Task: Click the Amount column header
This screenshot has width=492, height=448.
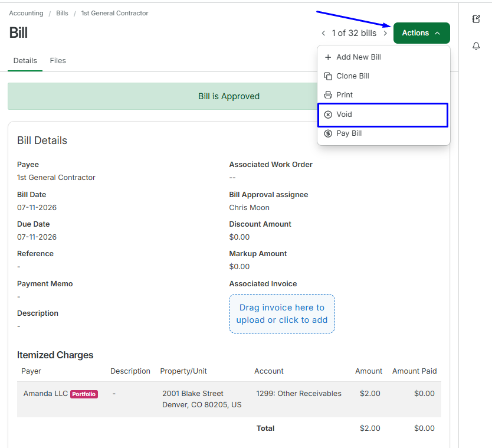Action: 369,371
